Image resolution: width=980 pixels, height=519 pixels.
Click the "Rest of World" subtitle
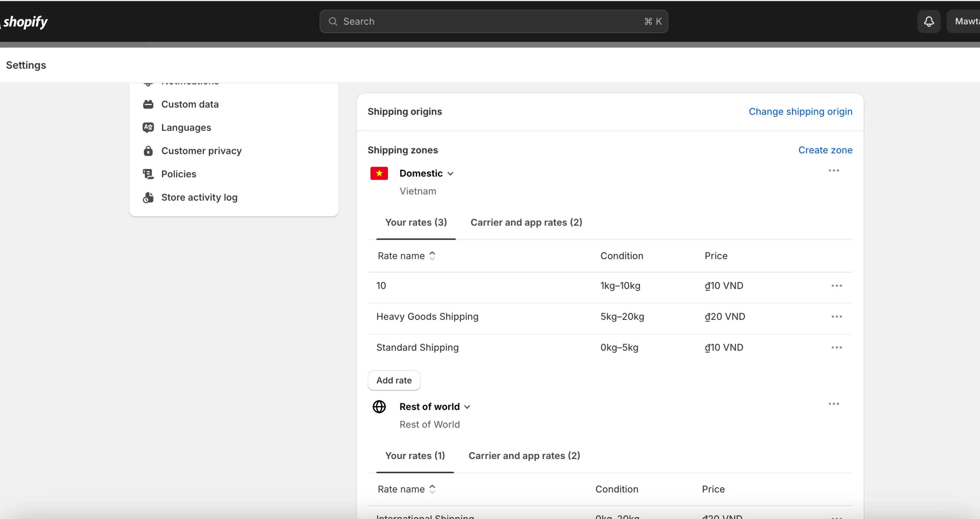(429, 425)
